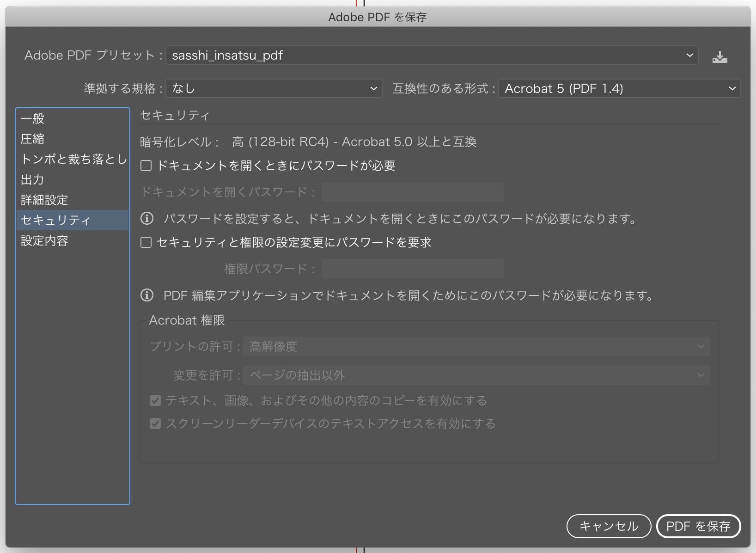Image resolution: width=756 pixels, height=553 pixels.
Task: Click the 権限パスワード input field
Action: (412, 269)
